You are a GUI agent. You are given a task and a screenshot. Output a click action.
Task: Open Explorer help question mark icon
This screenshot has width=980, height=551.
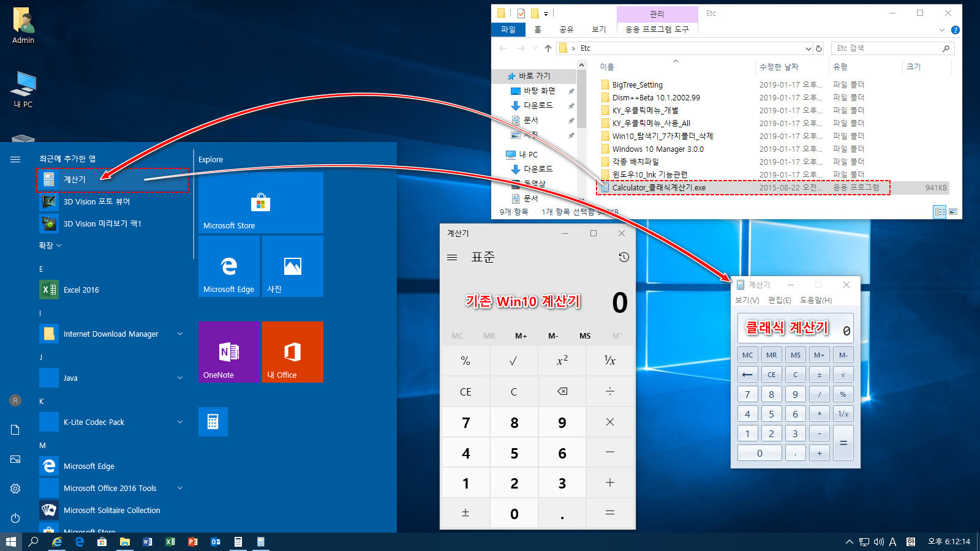tap(955, 30)
